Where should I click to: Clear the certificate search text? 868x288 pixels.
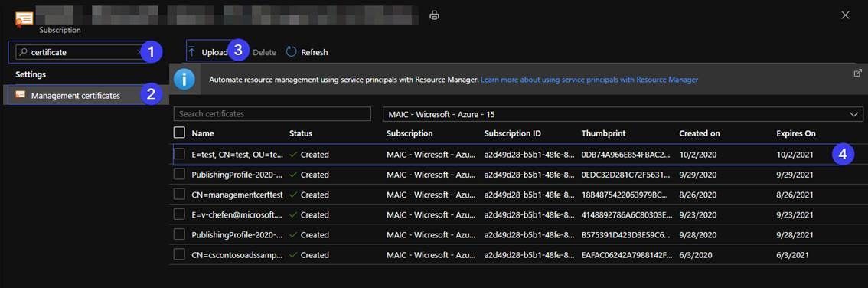click(x=139, y=52)
